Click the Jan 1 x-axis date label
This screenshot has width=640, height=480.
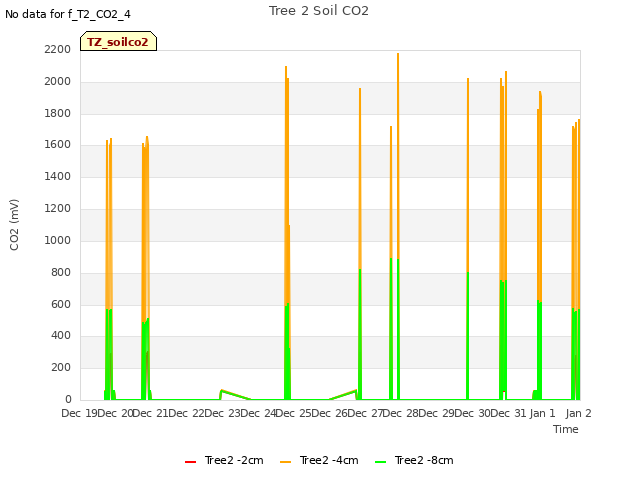tap(542, 413)
